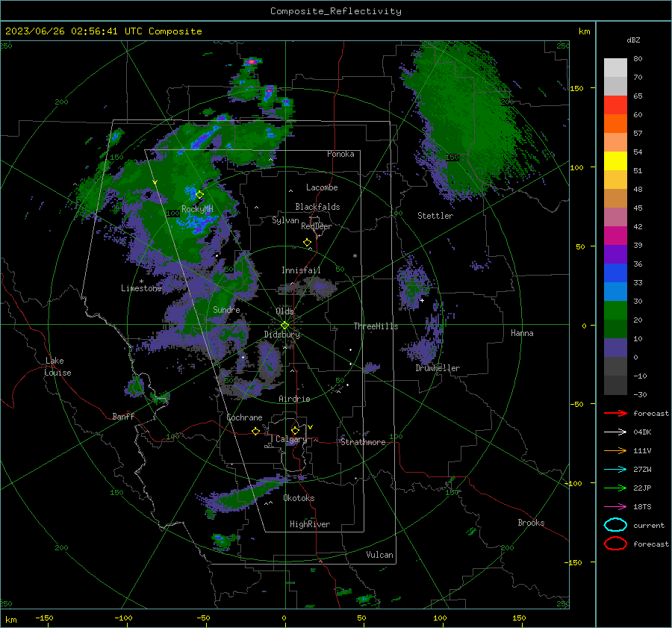Viewport: 672px width, 628px height.
Task: Click the bright green 30 dBZ swatch
Action: (x=615, y=310)
